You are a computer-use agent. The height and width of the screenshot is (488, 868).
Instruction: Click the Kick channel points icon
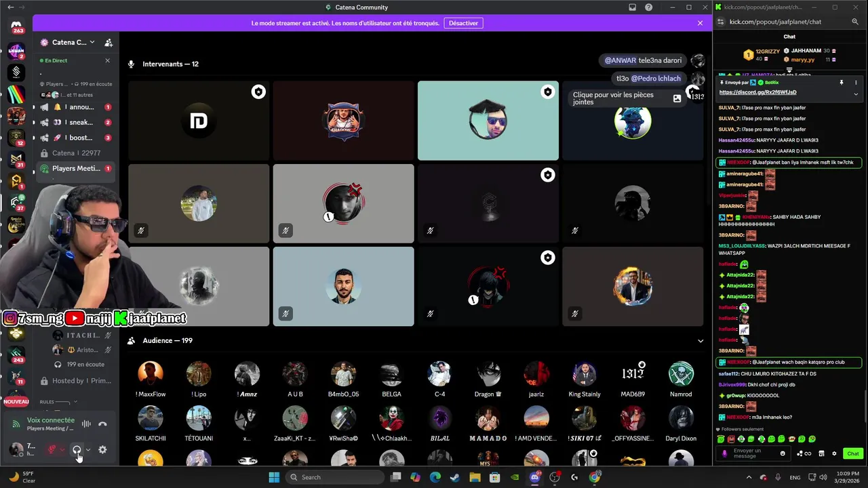804,453
